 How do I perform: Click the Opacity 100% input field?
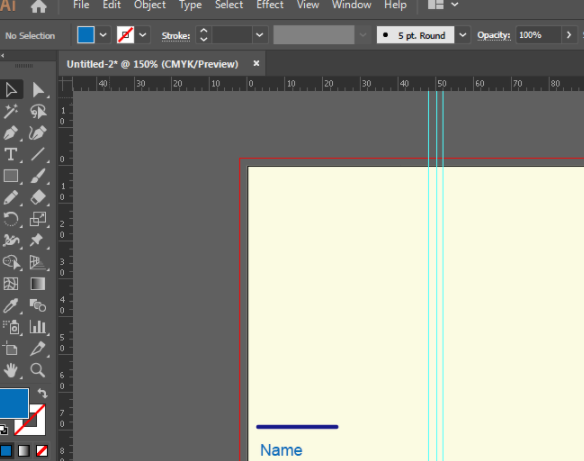[x=538, y=35]
